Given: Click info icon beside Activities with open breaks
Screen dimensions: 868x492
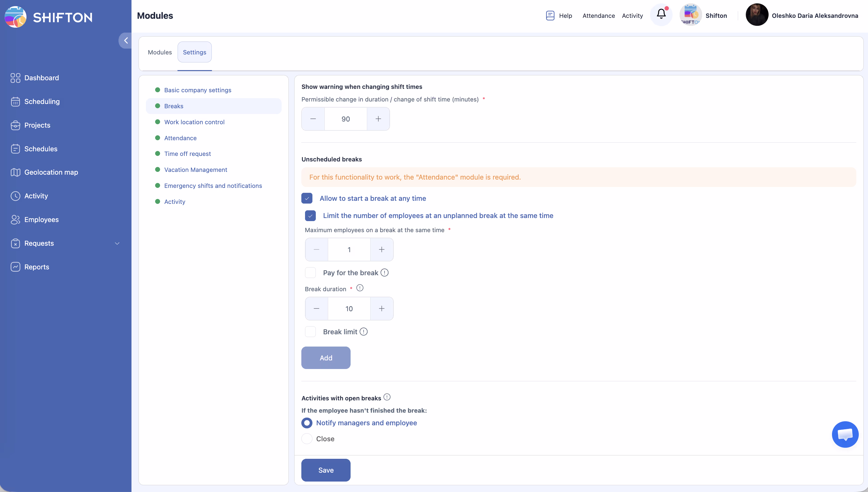Looking at the screenshot, I should coord(387,397).
